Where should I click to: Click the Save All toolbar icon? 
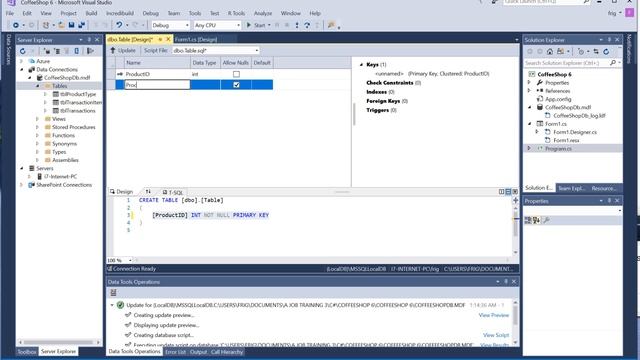[82, 25]
